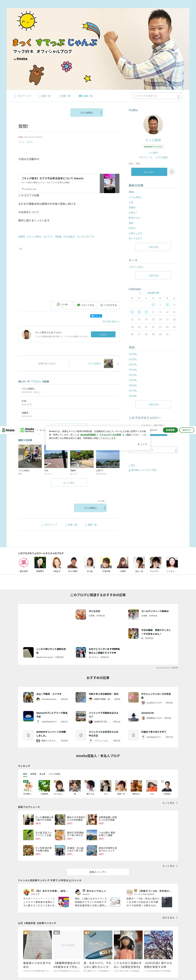Close the cookie notice with とじる
Viewport: 196px width, 980px height.
pyautogui.click(x=142, y=444)
